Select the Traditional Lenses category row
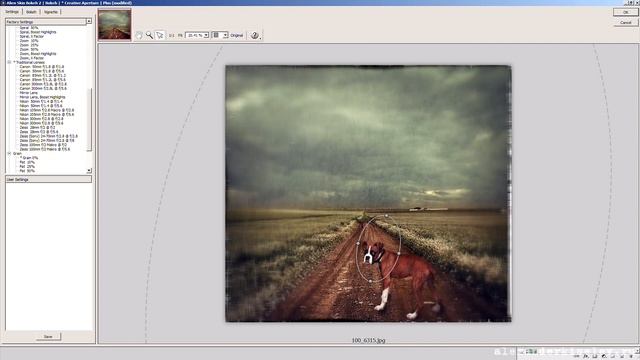The height and width of the screenshot is (360, 640). pos(29,62)
